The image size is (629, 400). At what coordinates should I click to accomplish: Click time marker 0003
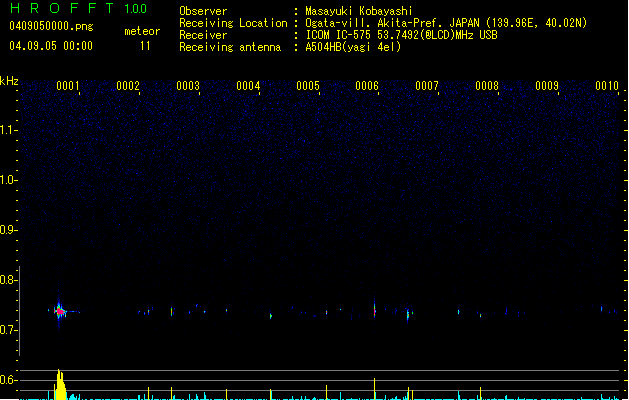click(188, 86)
